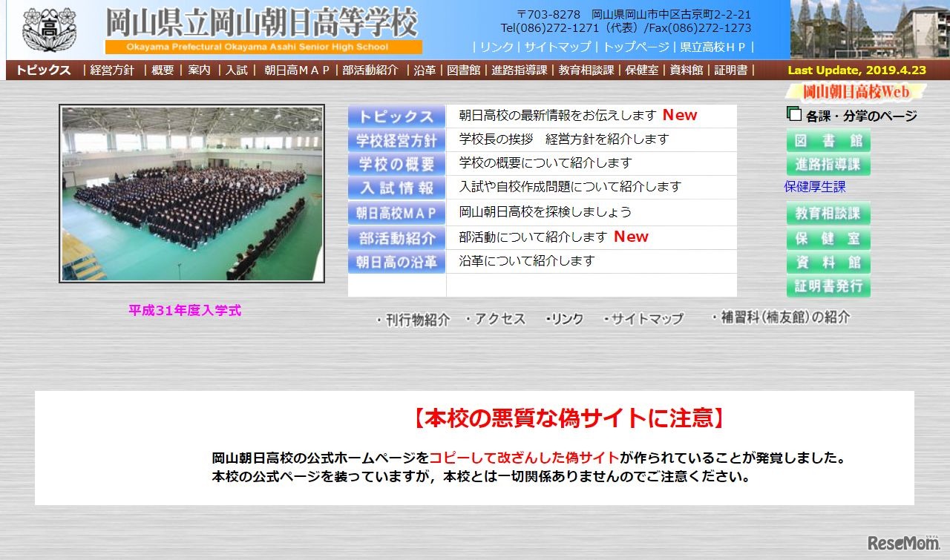This screenshot has width=950, height=560.
Task: Open the 入試情報 green button
Action: (x=396, y=187)
